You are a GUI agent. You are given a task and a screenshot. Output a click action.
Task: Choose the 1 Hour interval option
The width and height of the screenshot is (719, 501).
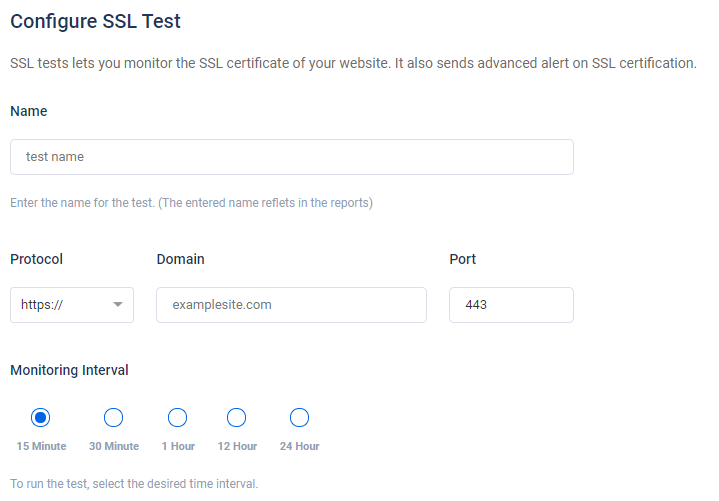pyautogui.click(x=177, y=418)
